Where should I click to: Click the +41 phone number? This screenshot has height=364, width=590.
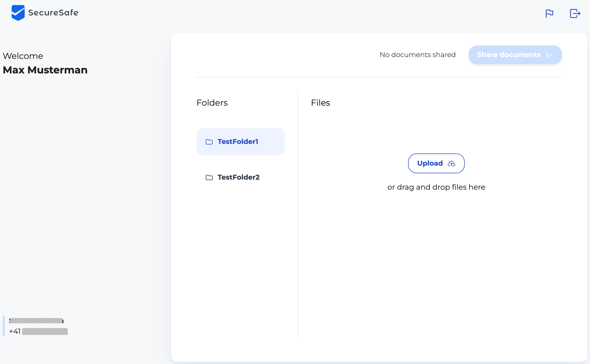click(x=38, y=332)
